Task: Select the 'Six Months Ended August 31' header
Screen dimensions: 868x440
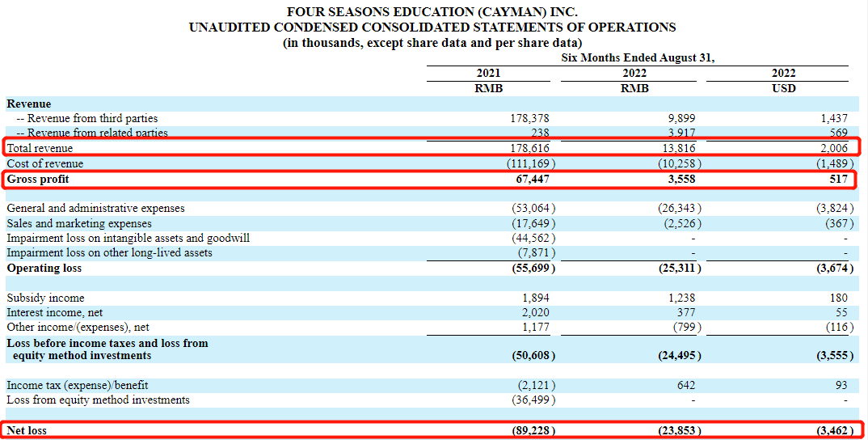Action: 638,57
